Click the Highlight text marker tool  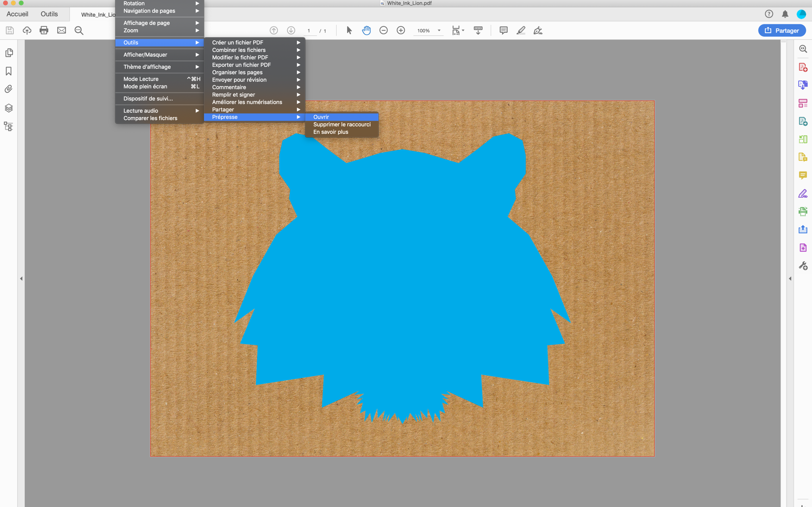point(521,30)
